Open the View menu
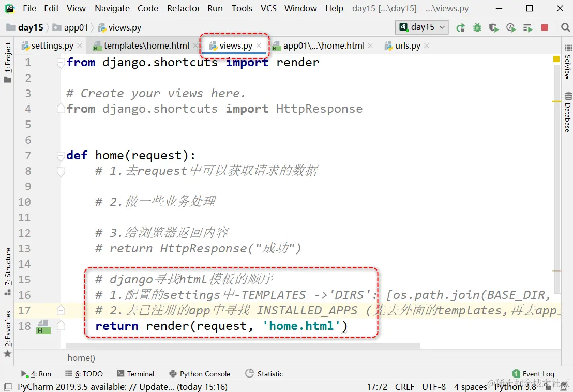 (76, 8)
